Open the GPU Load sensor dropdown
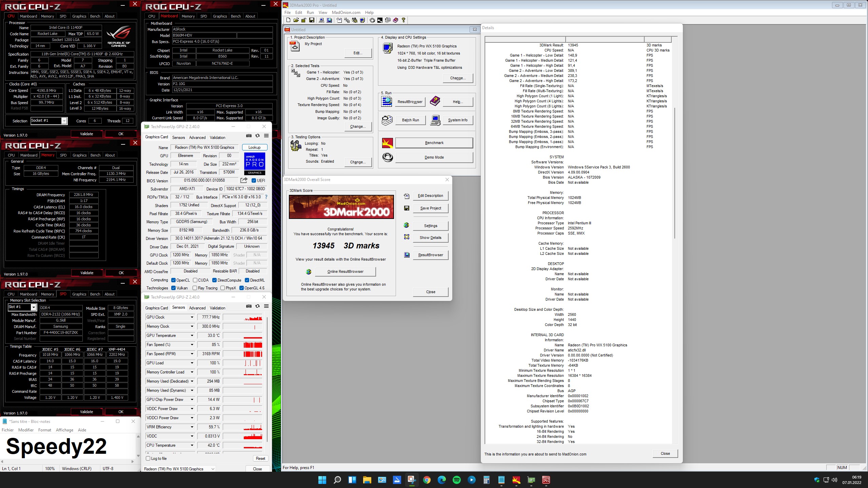 coord(192,363)
